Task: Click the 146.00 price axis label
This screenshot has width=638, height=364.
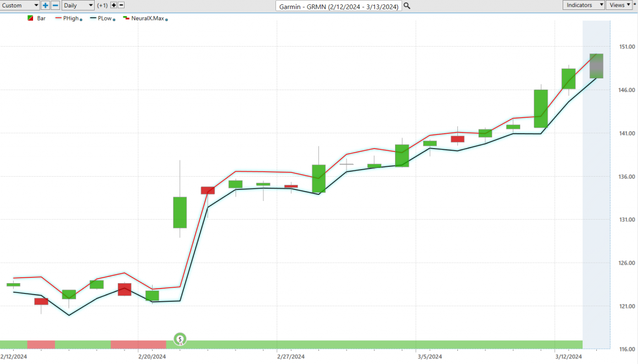Action: point(627,90)
